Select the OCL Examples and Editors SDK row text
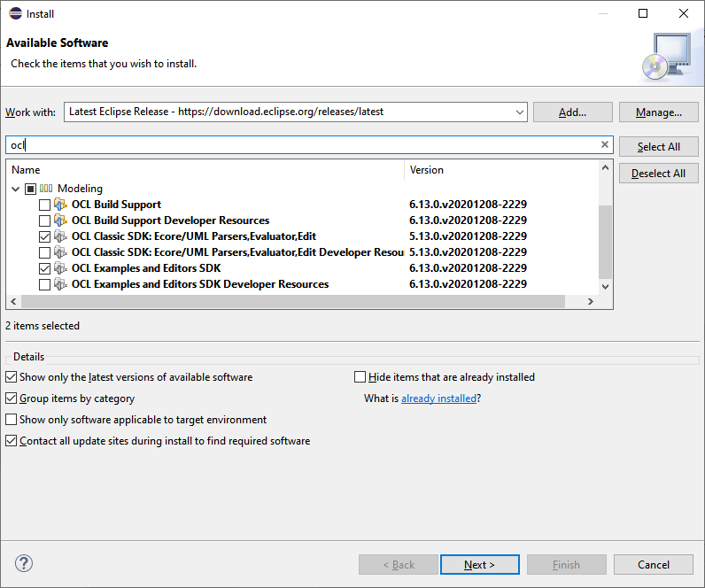This screenshot has width=705, height=588. coord(146,268)
